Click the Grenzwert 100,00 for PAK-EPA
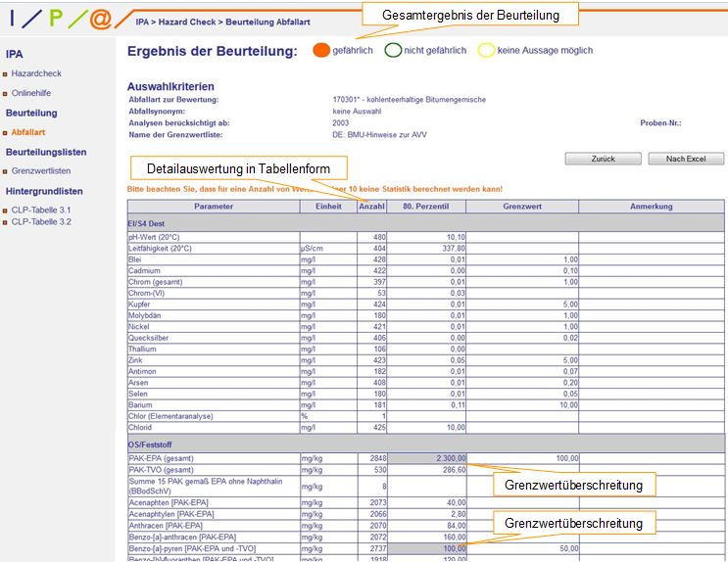The width and height of the screenshot is (728, 562). click(567, 458)
